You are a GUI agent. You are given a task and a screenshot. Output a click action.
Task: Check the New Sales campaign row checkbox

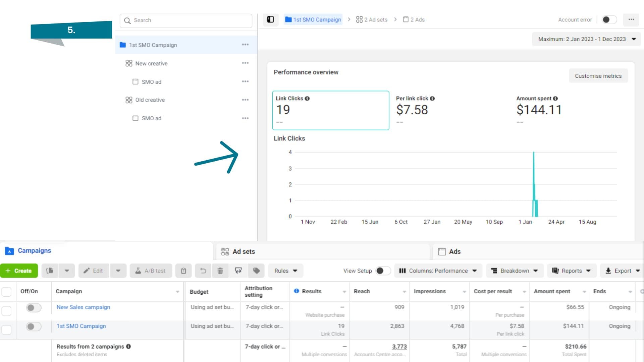pos(6,311)
